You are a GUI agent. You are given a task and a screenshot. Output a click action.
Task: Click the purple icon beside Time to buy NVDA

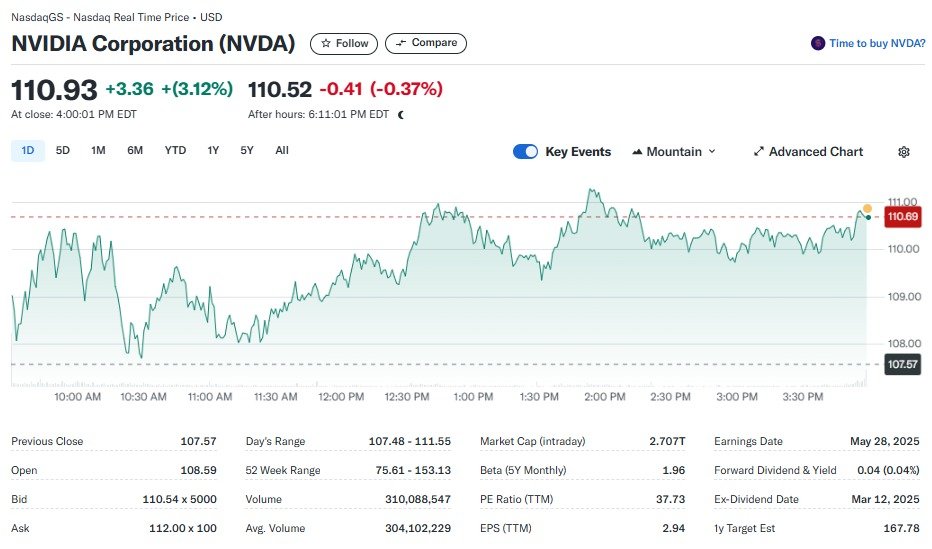click(818, 44)
